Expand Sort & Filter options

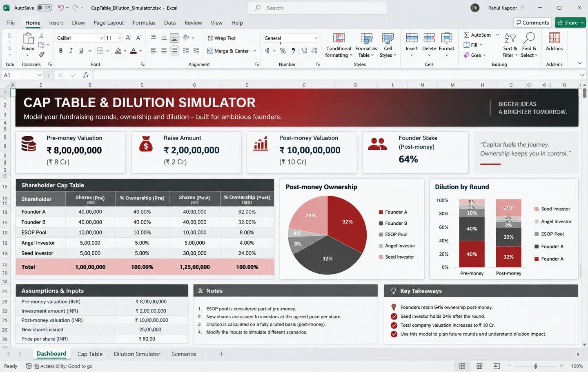[510, 45]
